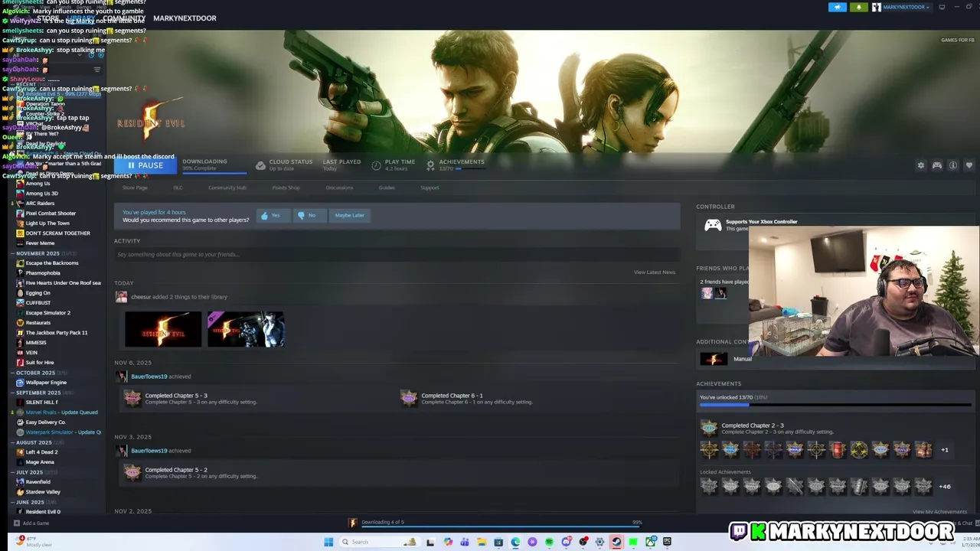Click play time clock icon

376,165
